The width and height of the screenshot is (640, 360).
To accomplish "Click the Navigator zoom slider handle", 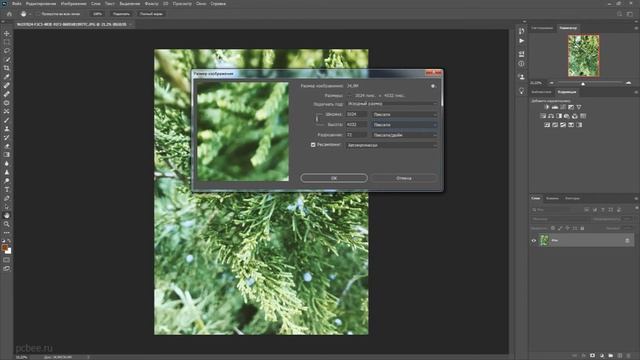I will coord(583,83).
